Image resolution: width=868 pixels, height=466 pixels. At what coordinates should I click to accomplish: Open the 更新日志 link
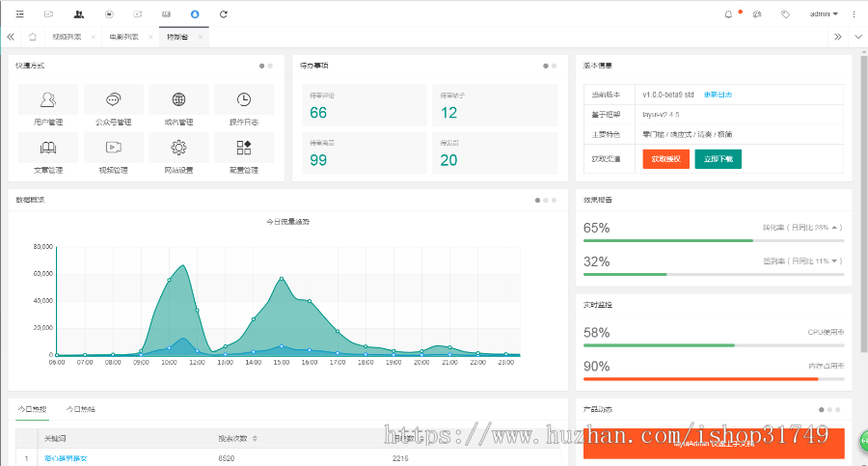point(718,95)
